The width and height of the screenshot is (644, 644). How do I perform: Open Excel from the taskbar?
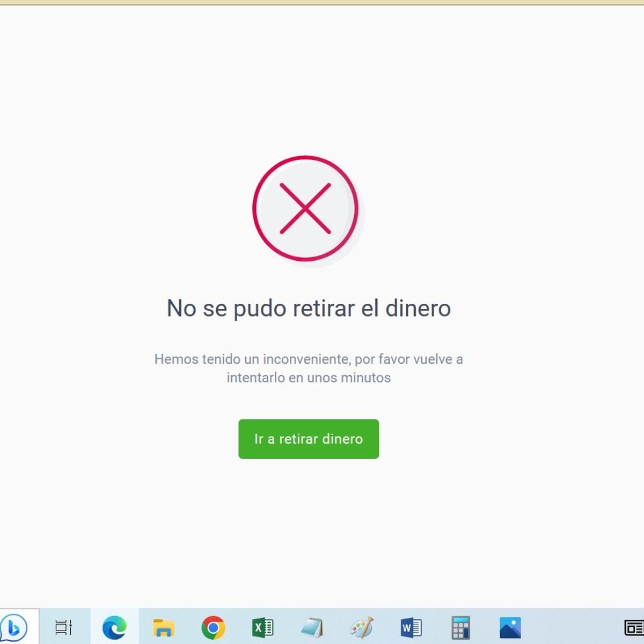[262, 627]
